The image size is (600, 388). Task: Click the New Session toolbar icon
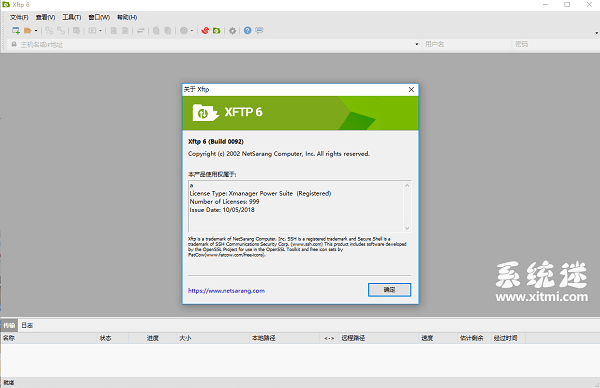(16, 31)
